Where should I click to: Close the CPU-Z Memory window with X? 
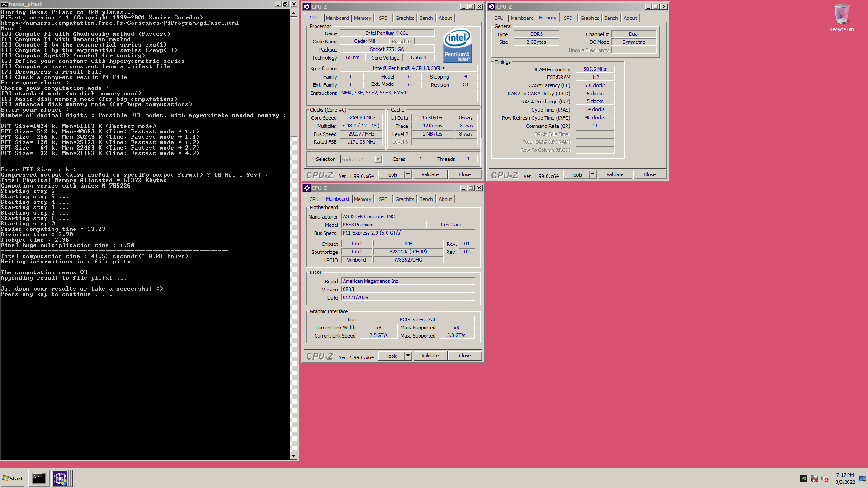coord(664,7)
